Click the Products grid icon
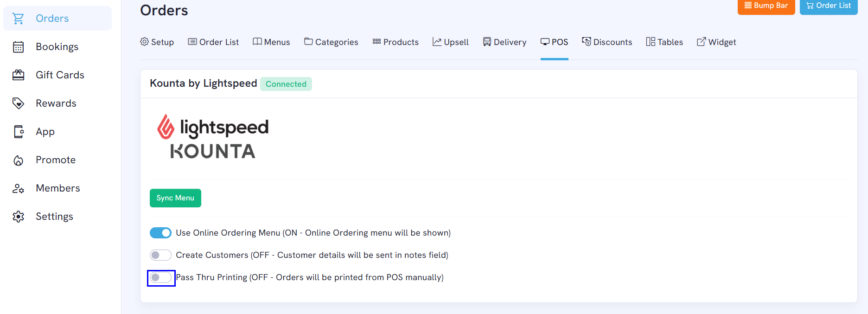Image resolution: width=868 pixels, height=314 pixels. [x=377, y=42]
